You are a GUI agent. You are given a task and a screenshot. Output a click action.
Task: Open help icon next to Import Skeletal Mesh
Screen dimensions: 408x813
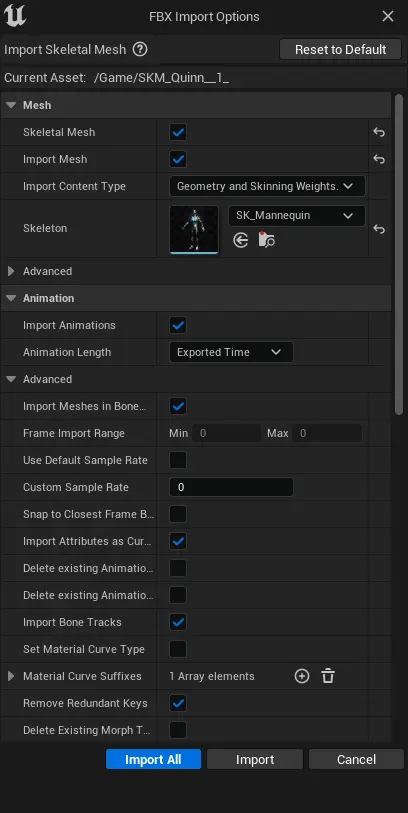(140, 49)
